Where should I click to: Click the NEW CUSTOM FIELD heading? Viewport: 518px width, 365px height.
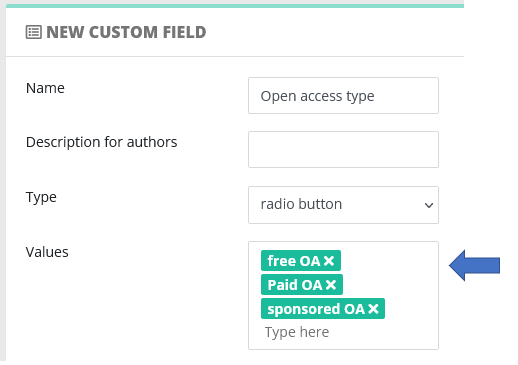pos(126,32)
